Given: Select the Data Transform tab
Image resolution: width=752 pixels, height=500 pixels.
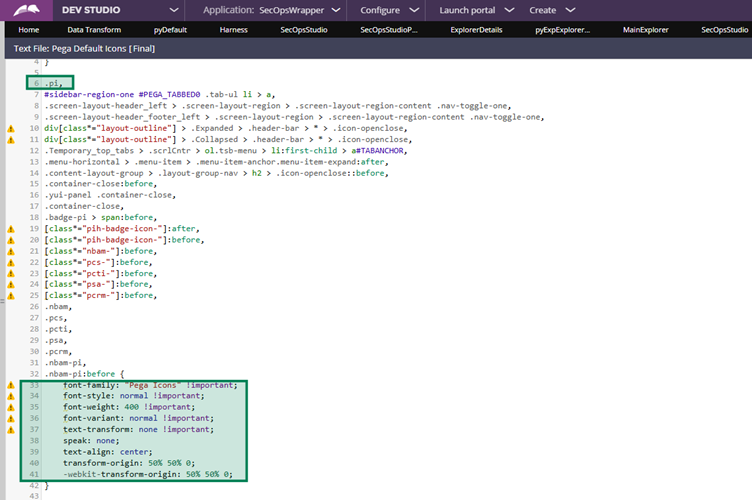Looking at the screenshot, I should pos(95,30).
